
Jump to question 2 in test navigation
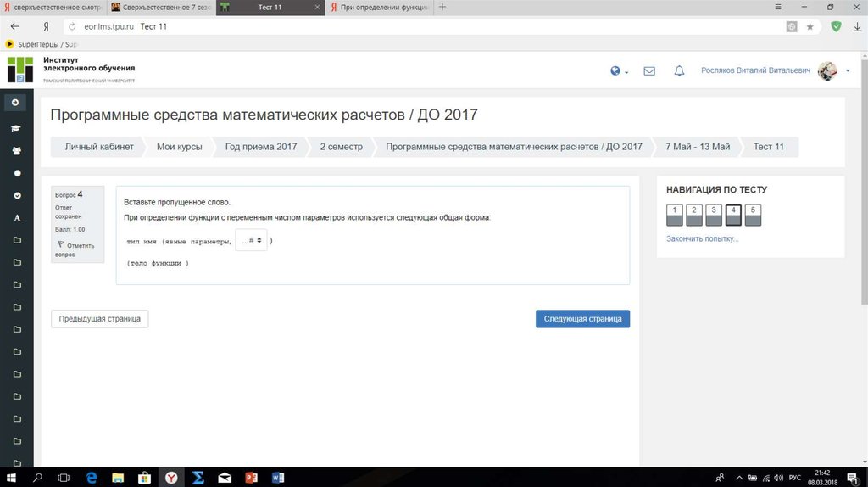point(694,215)
